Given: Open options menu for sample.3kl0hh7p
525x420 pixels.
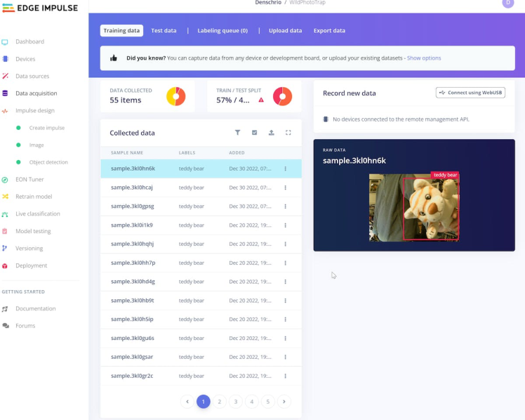Looking at the screenshot, I should tap(285, 263).
